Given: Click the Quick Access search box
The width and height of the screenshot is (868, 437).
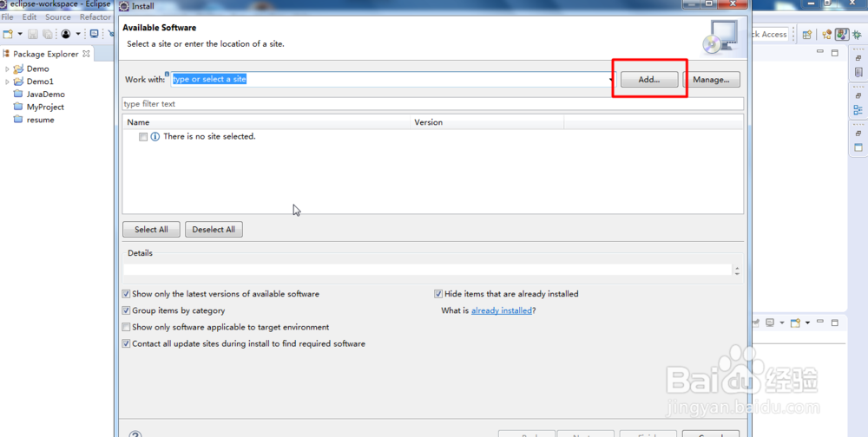Looking at the screenshot, I should pyautogui.click(x=769, y=35).
